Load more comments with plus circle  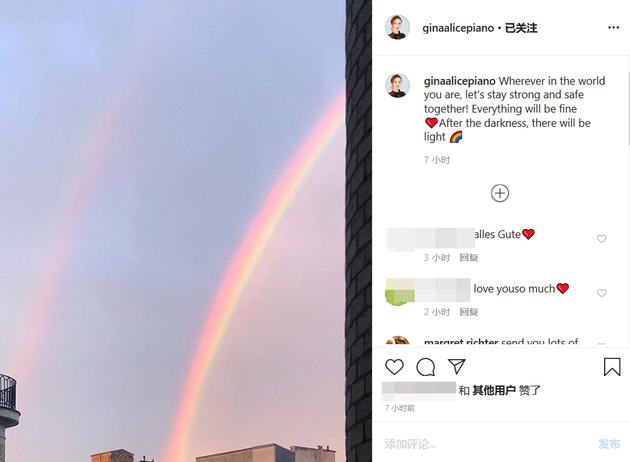[x=500, y=193]
